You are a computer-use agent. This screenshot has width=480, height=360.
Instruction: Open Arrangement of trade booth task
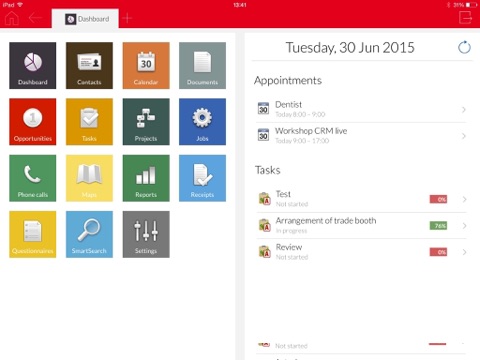tap(361, 226)
